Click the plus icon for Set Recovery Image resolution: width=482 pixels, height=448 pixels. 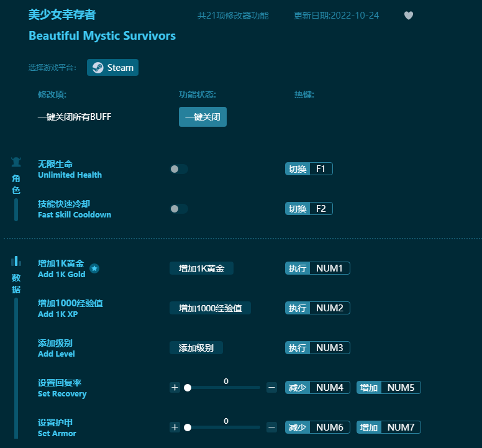tap(175, 388)
